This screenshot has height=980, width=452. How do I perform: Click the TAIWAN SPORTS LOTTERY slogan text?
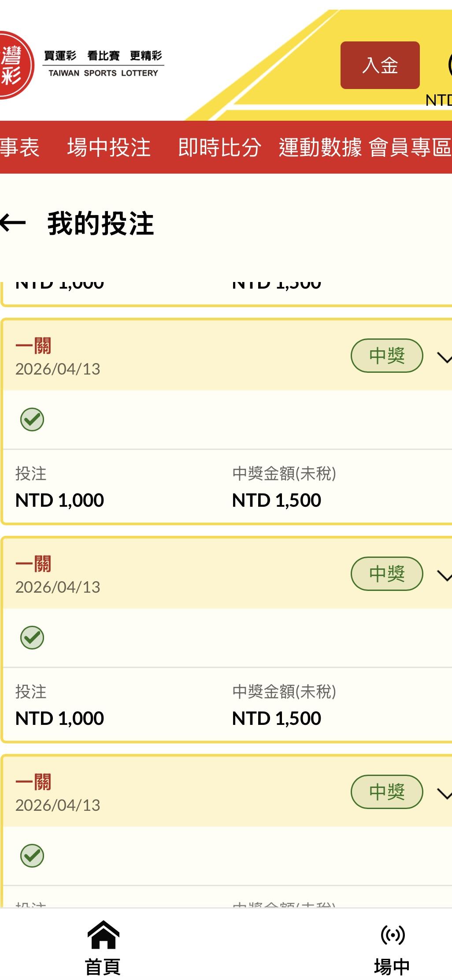[x=103, y=73]
